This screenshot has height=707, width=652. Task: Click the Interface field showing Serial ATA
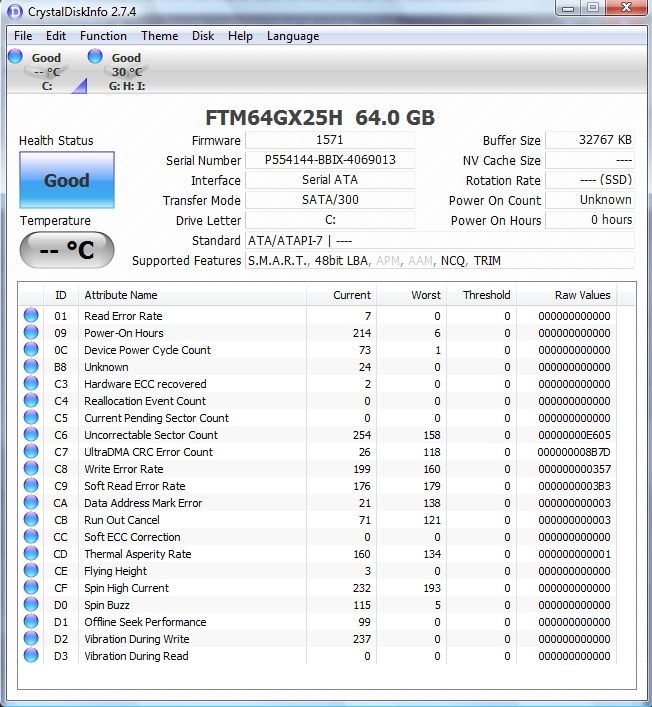(x=330, y=180)
